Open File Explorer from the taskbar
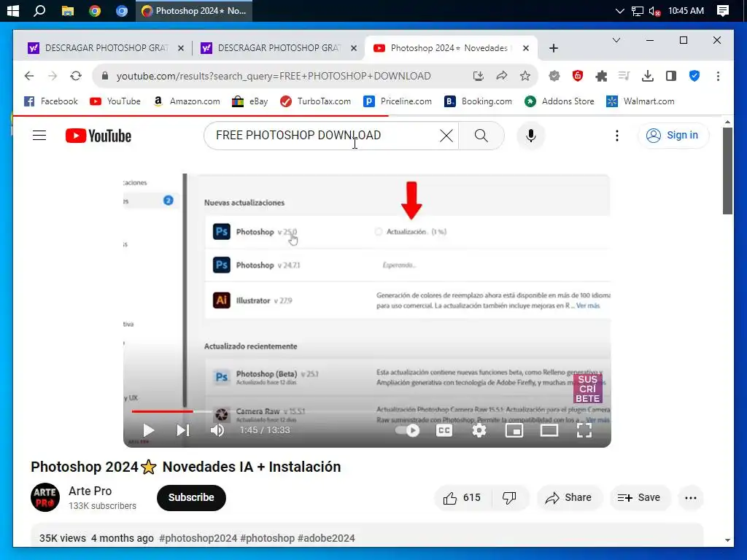 click(68, 10)
